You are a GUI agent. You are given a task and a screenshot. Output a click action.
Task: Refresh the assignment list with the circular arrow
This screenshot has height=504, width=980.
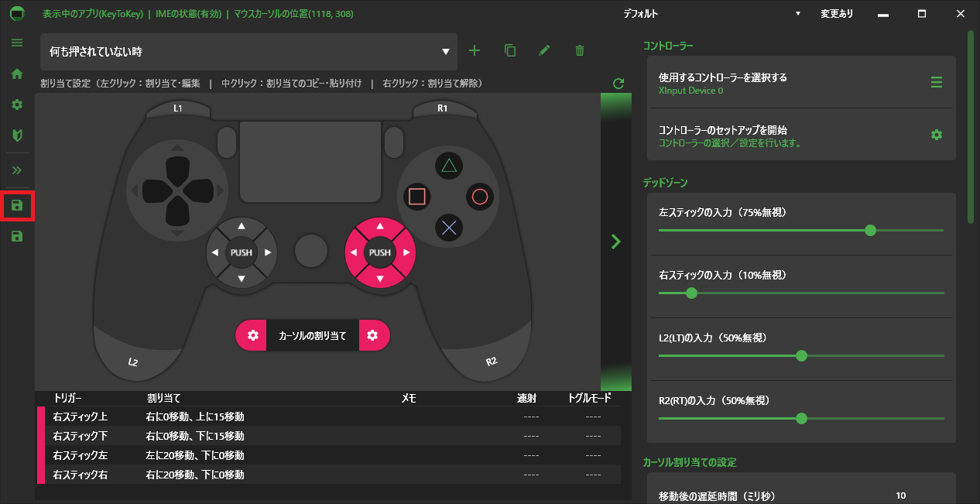pos(618,83)
